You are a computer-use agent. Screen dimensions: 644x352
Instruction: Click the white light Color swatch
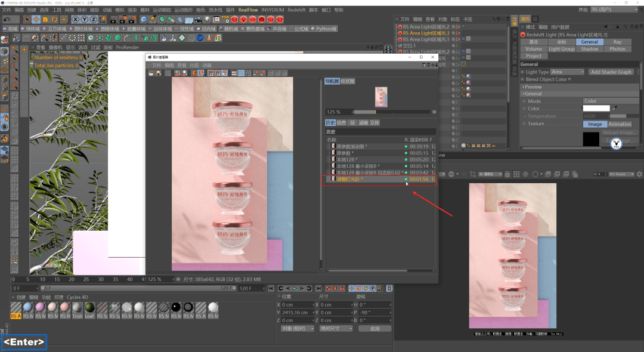596,109
